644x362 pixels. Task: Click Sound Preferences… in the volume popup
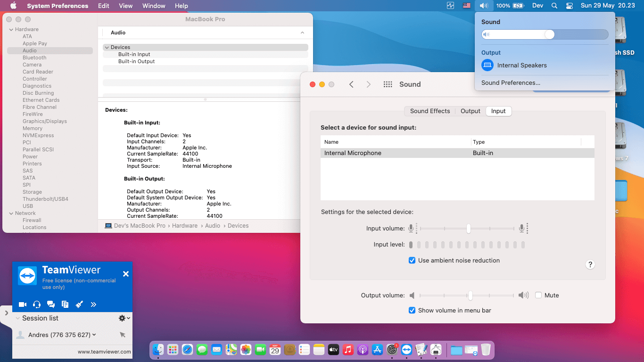click(x=511, y=83)
